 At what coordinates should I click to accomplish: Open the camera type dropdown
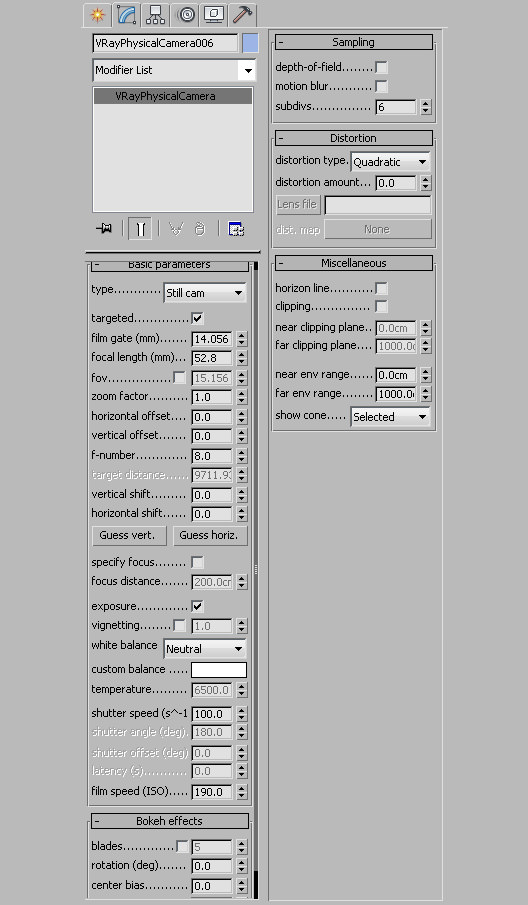(205, 293)
